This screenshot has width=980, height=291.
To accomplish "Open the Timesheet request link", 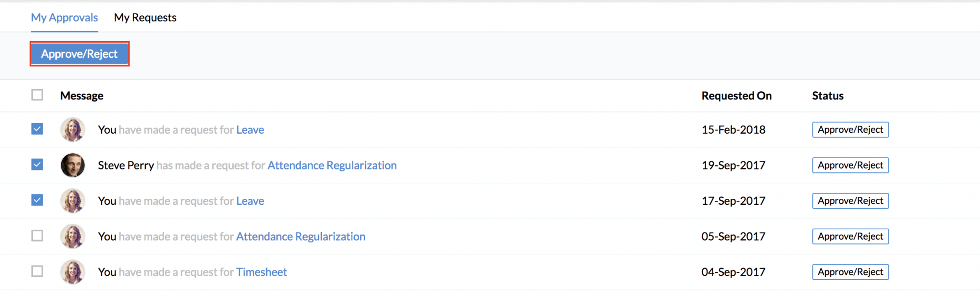I will click(261, 272).
